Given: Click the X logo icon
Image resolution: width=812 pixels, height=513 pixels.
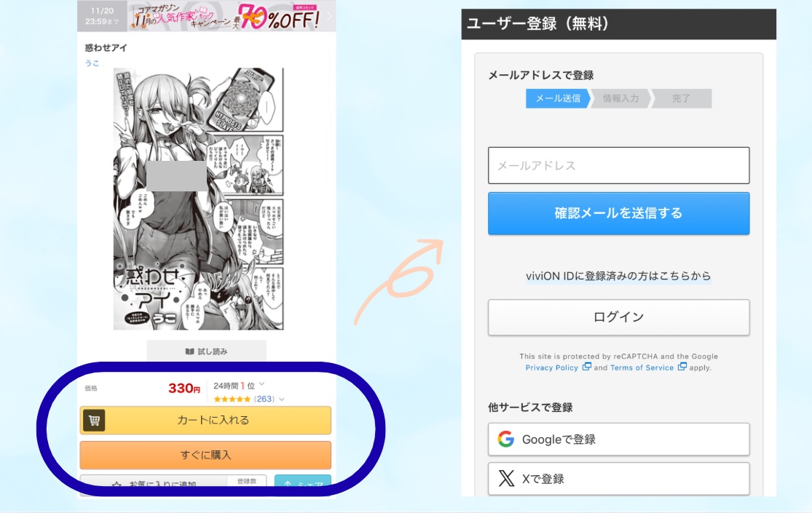Looking at the screenshot, I should [x=506, y=478].
